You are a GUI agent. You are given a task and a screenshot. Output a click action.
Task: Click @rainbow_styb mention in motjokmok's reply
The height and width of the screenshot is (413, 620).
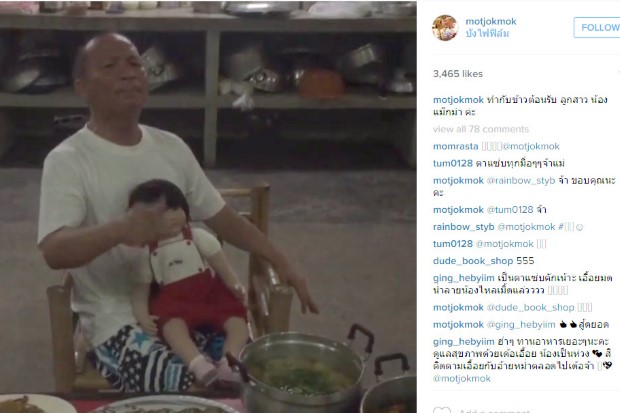pos(521,180)
